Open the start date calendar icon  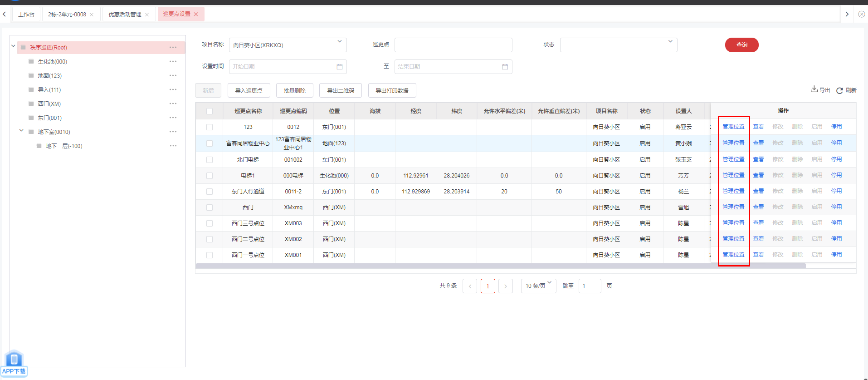339,67
